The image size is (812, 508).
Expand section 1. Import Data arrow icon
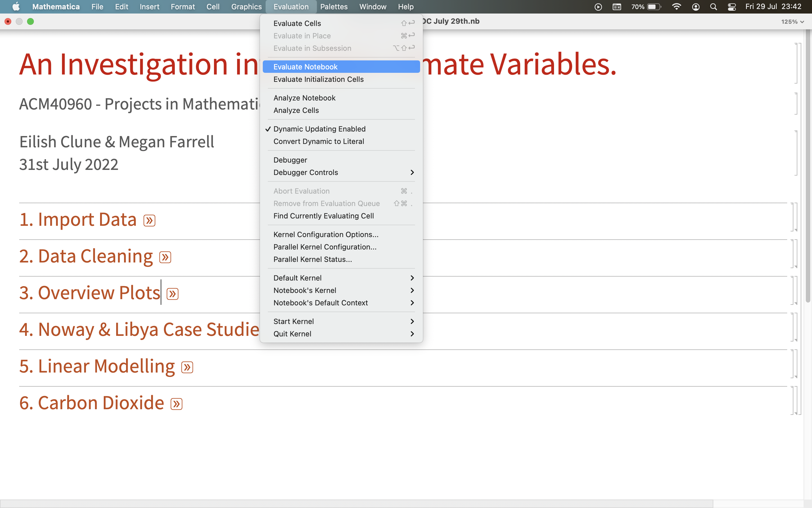[149, 221]
